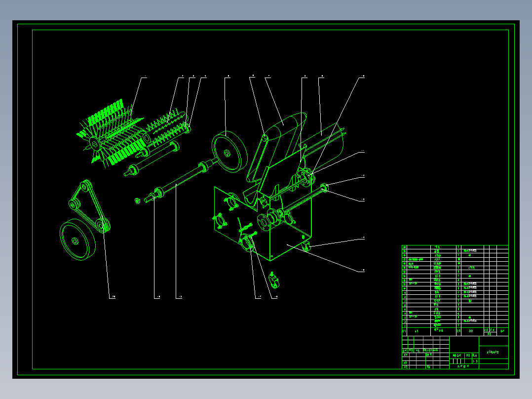
Task: Select the leftmost balloon label below the belt
Action: 113,297
